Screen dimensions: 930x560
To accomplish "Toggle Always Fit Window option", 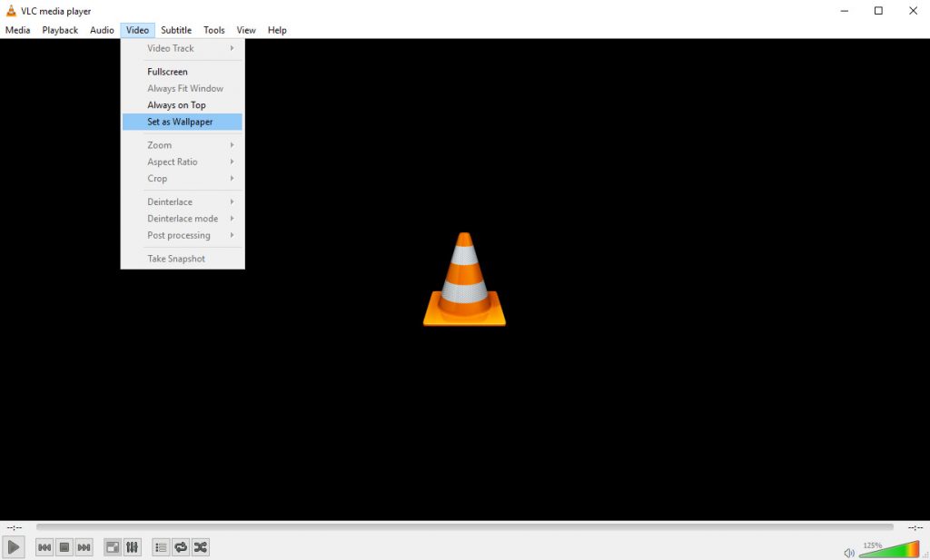I will point(183,88).
